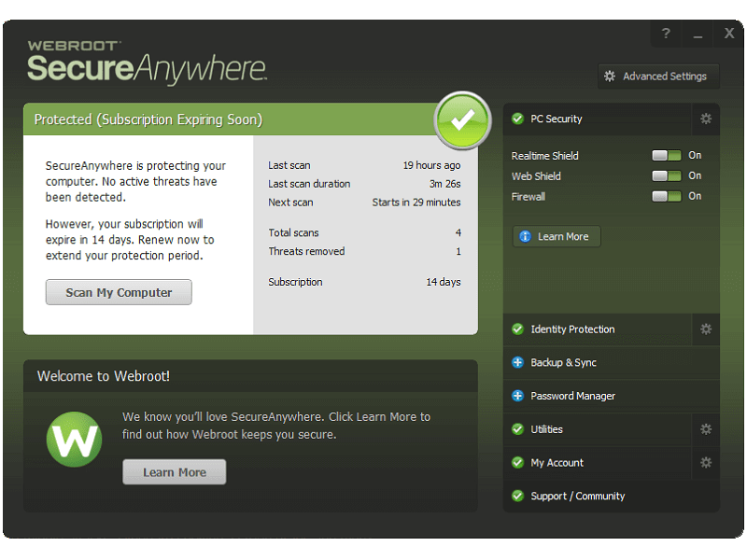This screenshot has width=747, height=560.
Task: Expand the Support / Community section
Action: pyautogui.click(x=612, y=496)
